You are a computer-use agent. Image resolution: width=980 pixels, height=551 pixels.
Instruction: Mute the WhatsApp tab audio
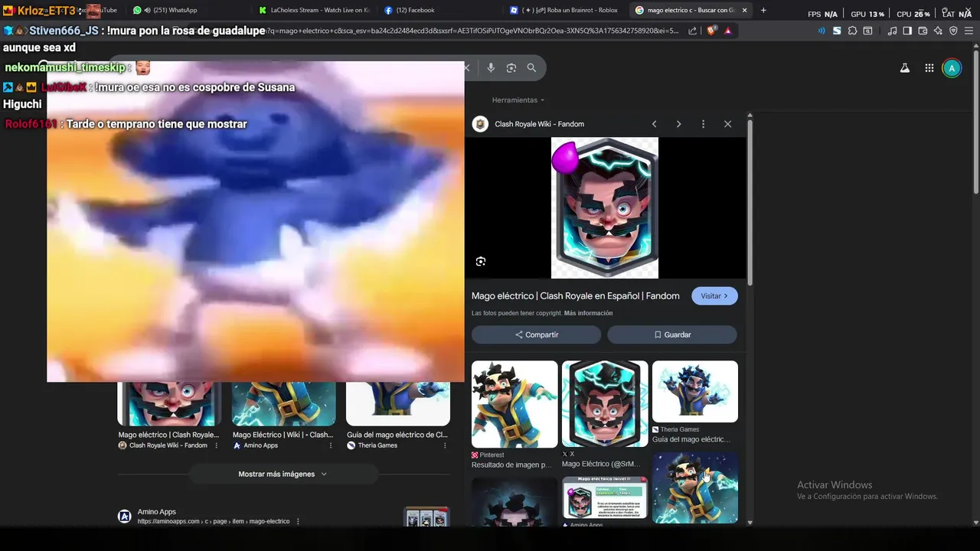(147, 10)
